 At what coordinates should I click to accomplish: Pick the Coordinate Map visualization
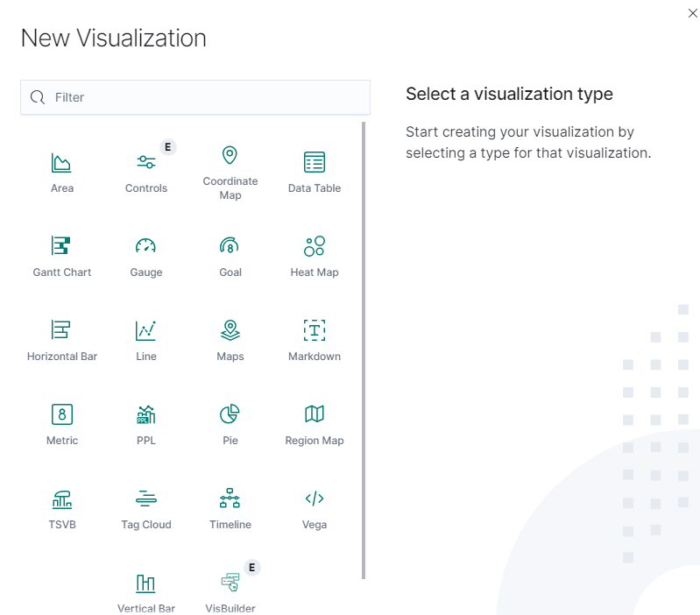point(230,173)
